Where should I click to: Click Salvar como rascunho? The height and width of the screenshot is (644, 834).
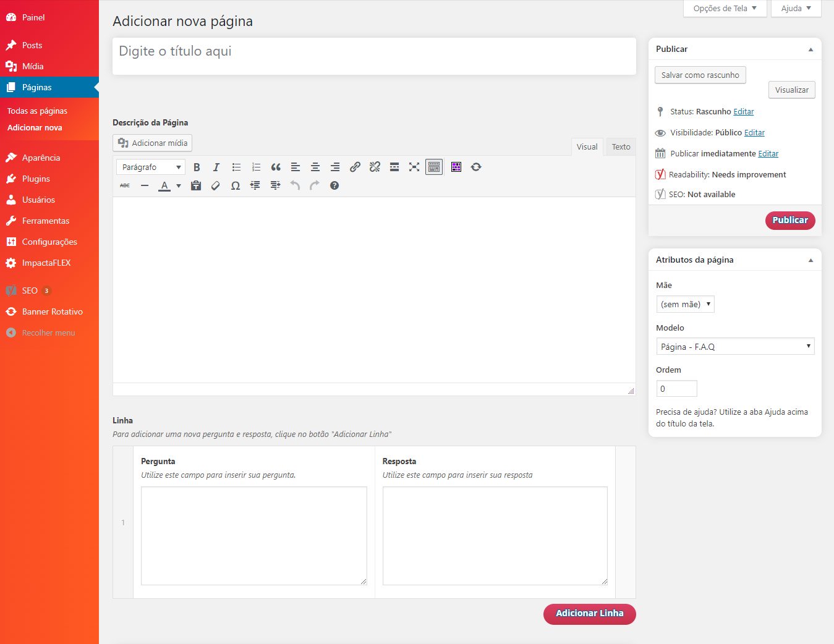pyautogui.click(x=700, y=75)
